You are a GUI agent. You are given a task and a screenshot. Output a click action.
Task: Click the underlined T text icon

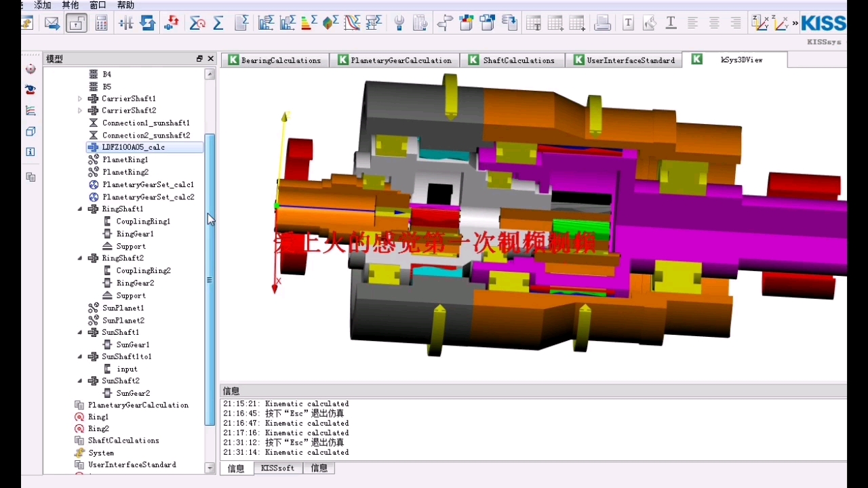pos(671,23)
